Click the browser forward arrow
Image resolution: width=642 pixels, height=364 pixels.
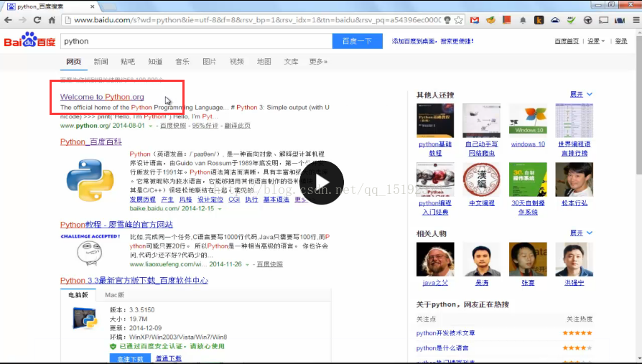(x=22, y=19)
